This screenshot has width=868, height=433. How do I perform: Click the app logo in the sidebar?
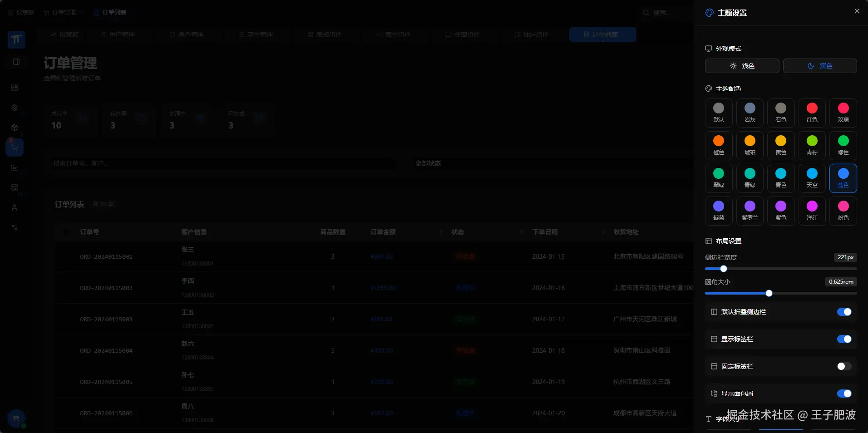tap(16, 40)
